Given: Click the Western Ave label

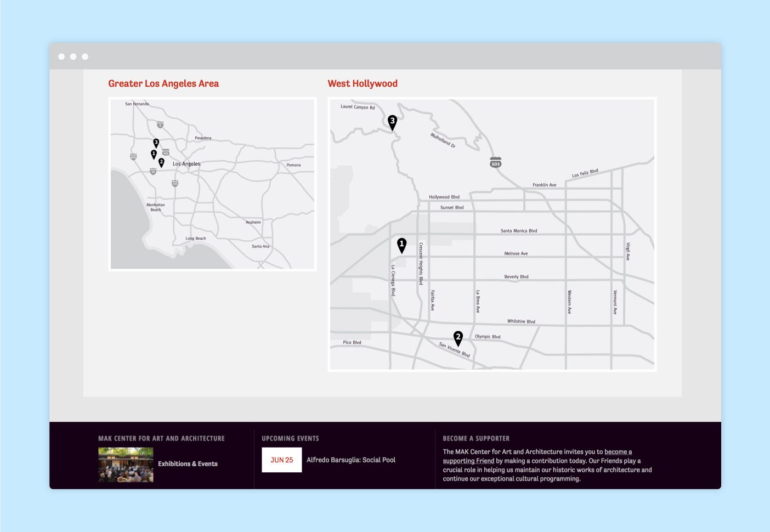Looking at the screenshot, I should click(x=569, y=302).
